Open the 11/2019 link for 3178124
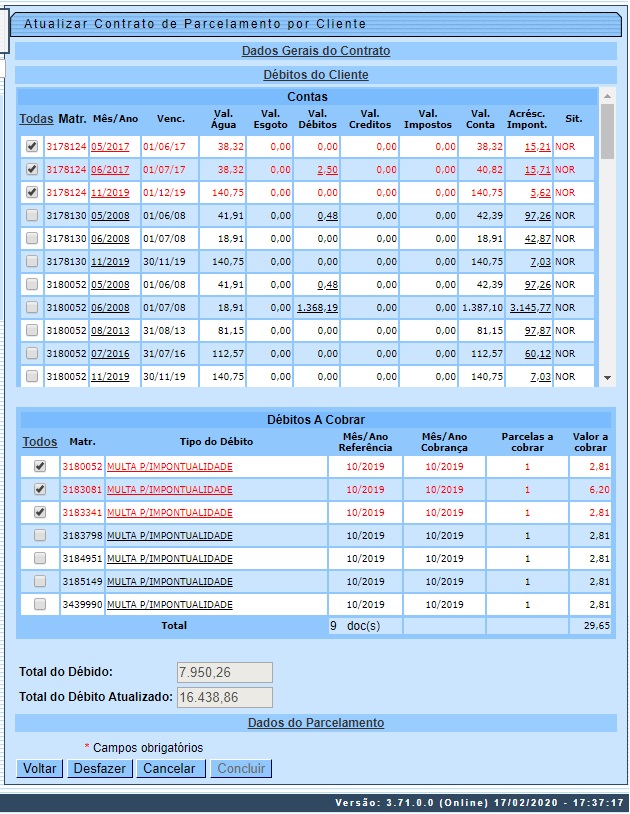This screenshot has width=630, height=814. click(x=111, y=193)
